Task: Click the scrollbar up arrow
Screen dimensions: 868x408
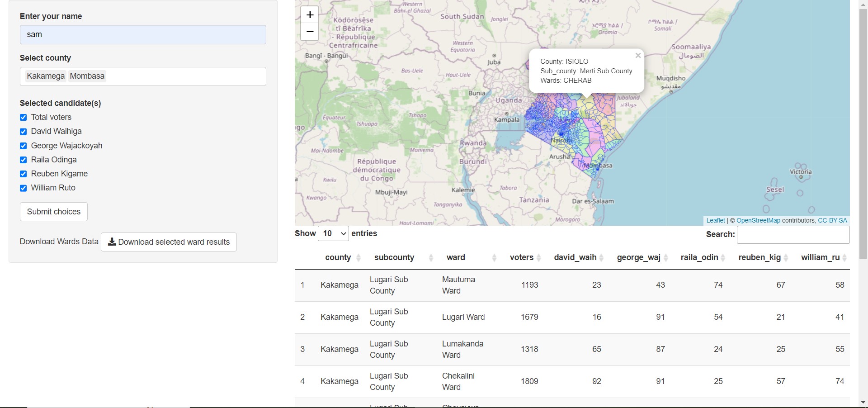Action: pos(863,4)
